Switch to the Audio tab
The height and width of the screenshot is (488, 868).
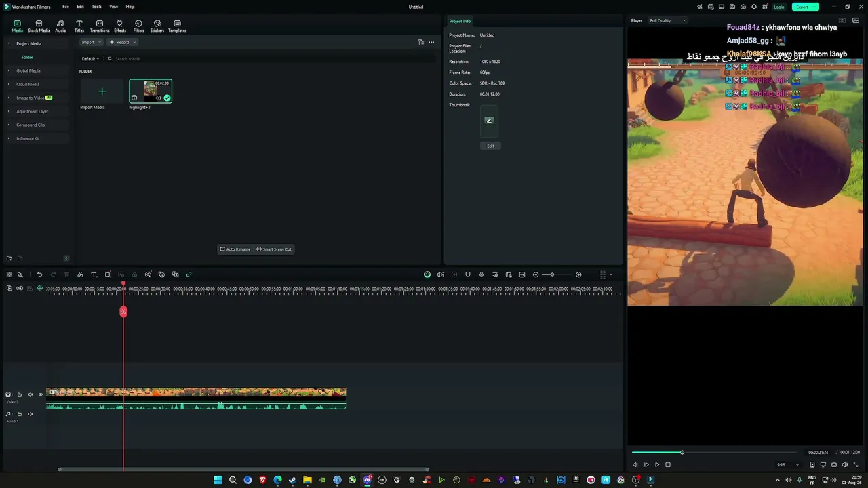click(x=60, y=26)
